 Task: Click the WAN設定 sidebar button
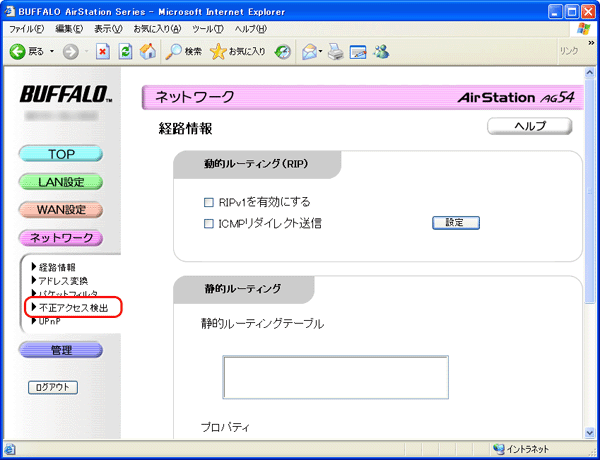(x=61, y=210)
